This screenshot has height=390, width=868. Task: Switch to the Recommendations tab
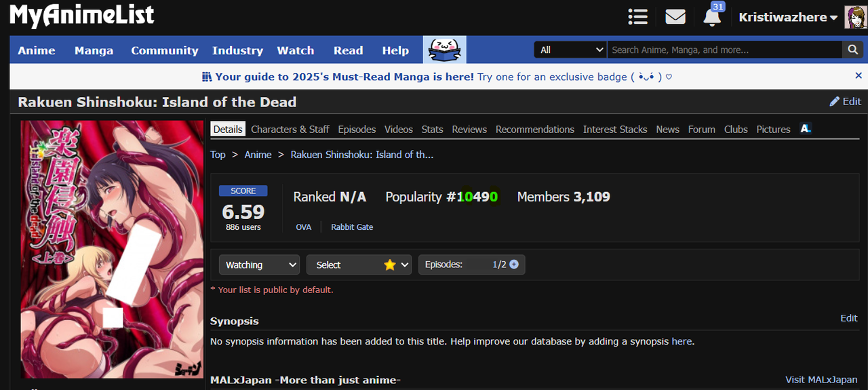pyautogui.click(x=535, y=129)
